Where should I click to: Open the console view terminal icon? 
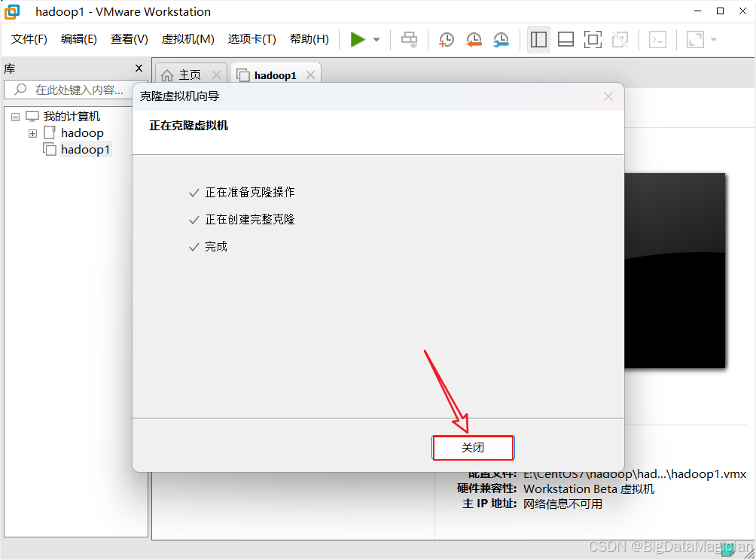click(657, 40)
